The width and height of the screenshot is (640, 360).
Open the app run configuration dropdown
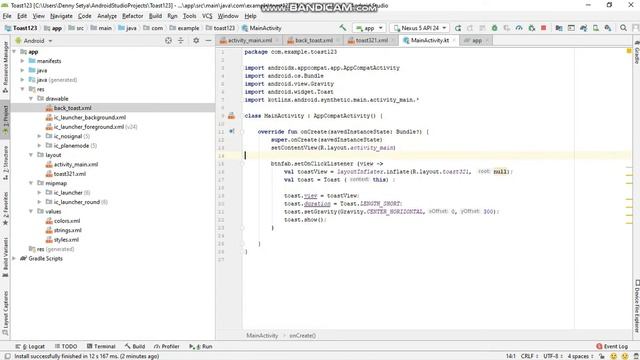coord(369,28)
